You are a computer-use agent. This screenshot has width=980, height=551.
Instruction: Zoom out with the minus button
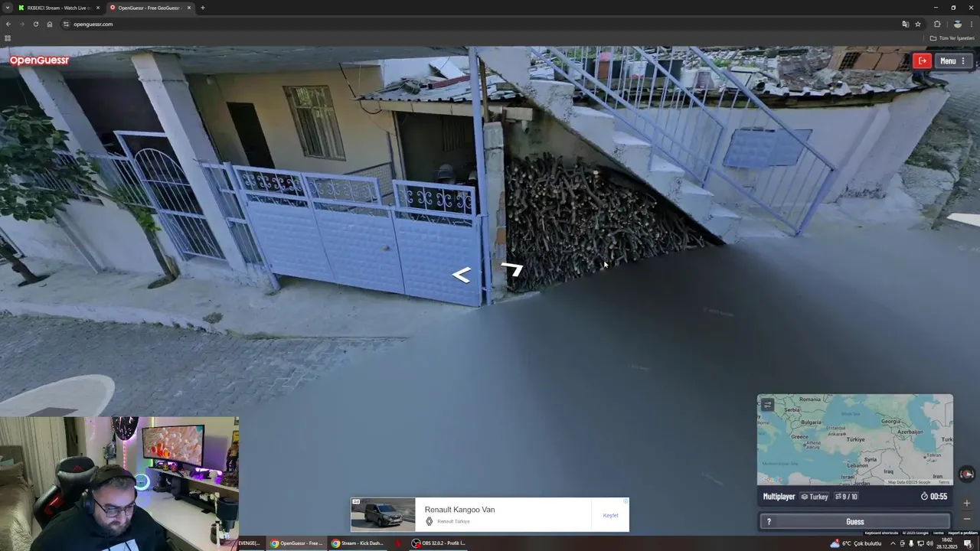click(x=967, y=518)
